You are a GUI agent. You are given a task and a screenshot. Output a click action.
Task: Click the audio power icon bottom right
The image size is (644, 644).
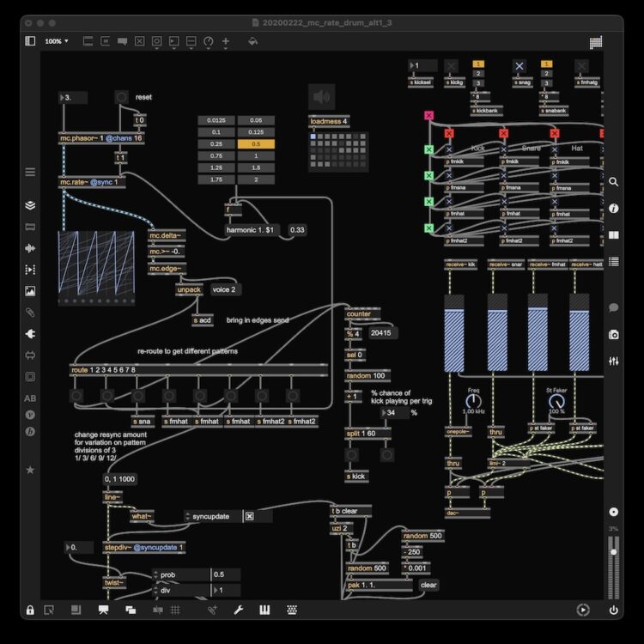click(x=613, y=610)
